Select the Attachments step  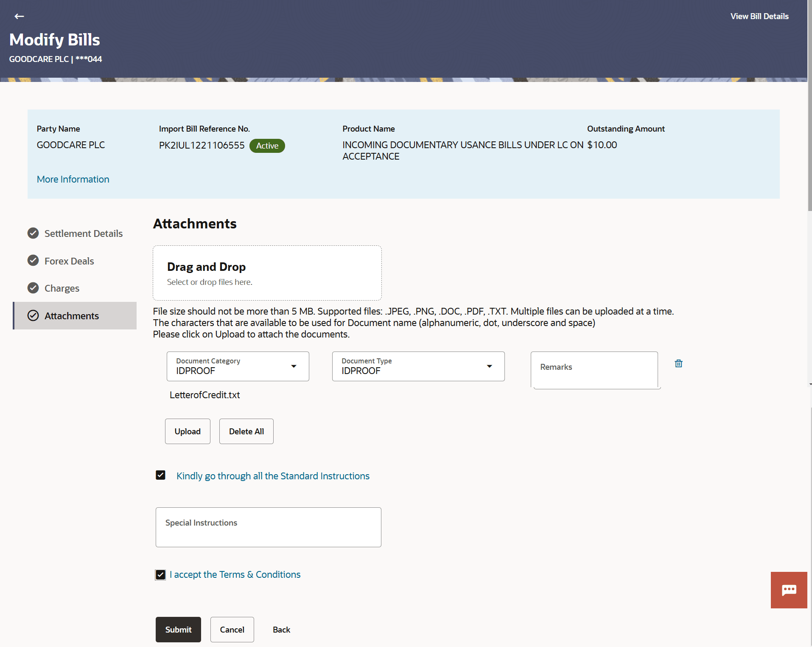pos(75,315)
